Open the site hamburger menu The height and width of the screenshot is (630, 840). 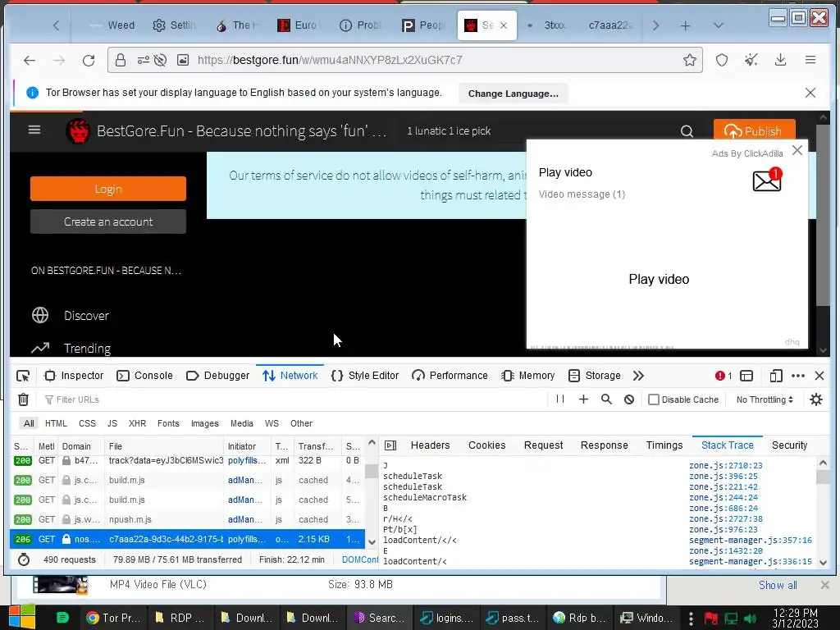(x=34, y=130)
